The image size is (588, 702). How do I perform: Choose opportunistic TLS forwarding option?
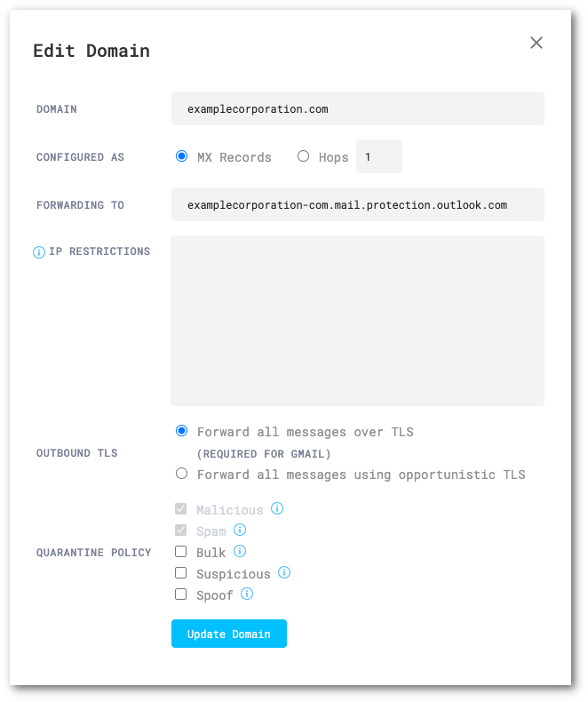click(x=182, y=474)
